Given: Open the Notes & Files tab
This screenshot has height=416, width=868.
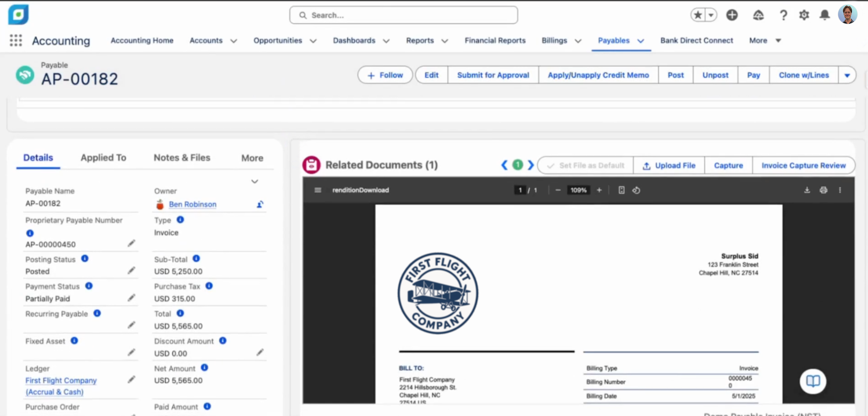Looking at the screenshot, I should 182,158.
